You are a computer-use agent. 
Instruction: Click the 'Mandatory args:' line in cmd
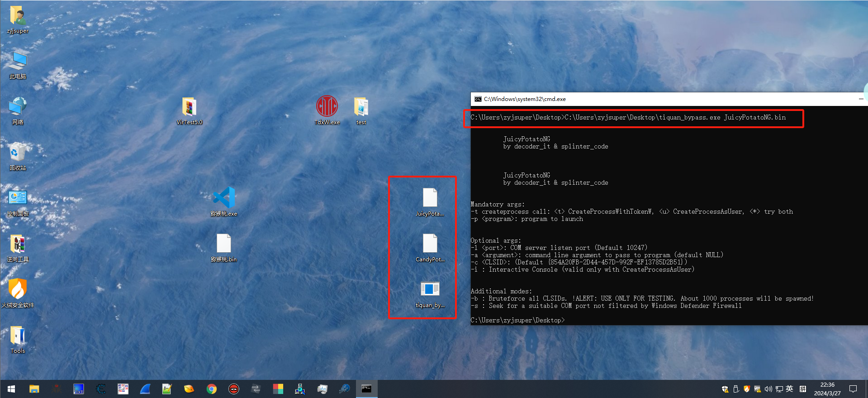[x=498, y=204]
